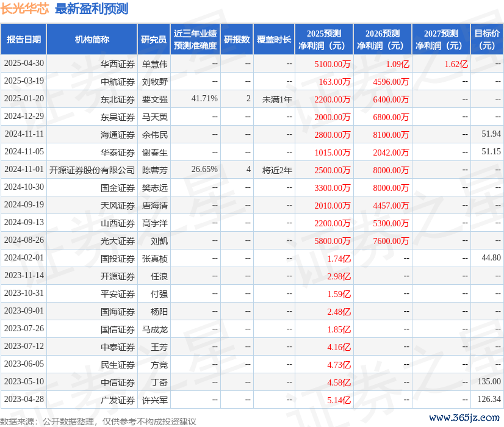504x427 pixels.
Task: Click the 2.98亿 forecast value
Action: click(x=339, y=276)
